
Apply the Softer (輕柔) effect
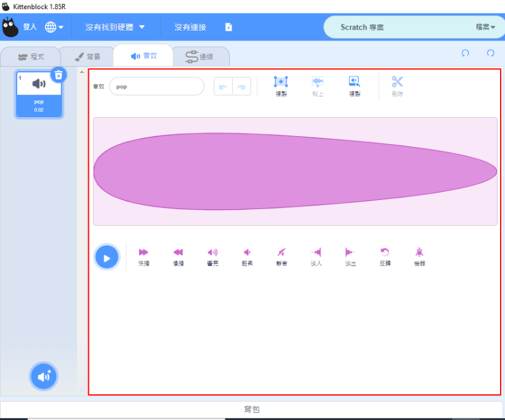click(247, 258)
